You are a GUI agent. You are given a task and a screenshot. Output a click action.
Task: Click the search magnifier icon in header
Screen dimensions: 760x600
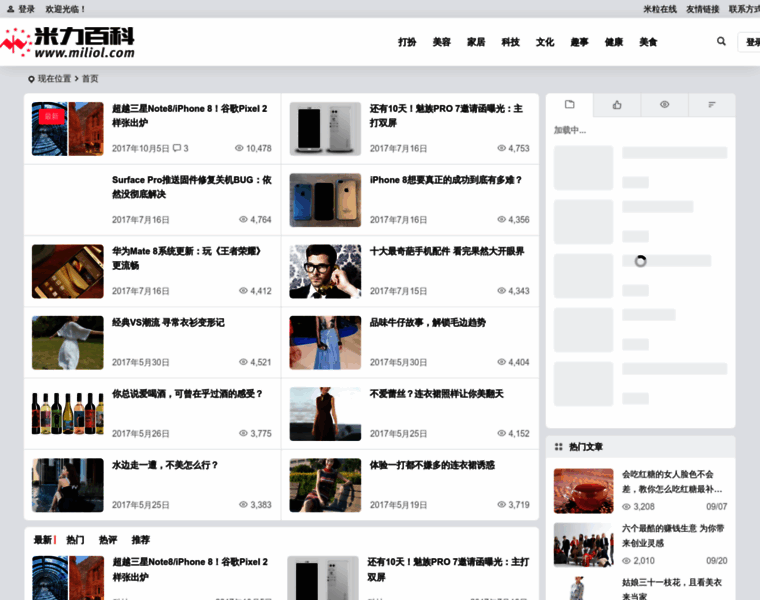[721, 42]
